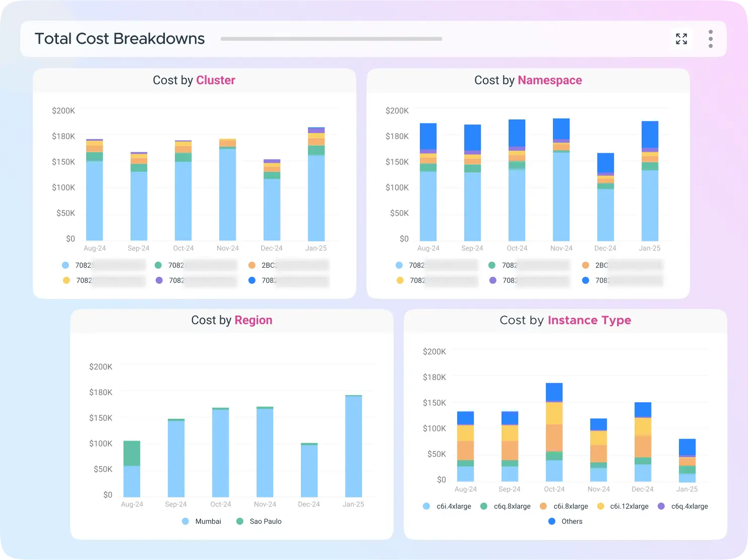Select the Jan-25 bar in Cost by Region
This screenshot has width=748, height=560.
[x=353, y=446]
